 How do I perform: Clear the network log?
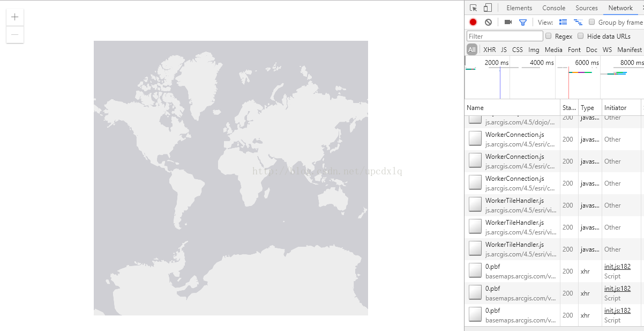pyautogui.click(x=488, y=22)
